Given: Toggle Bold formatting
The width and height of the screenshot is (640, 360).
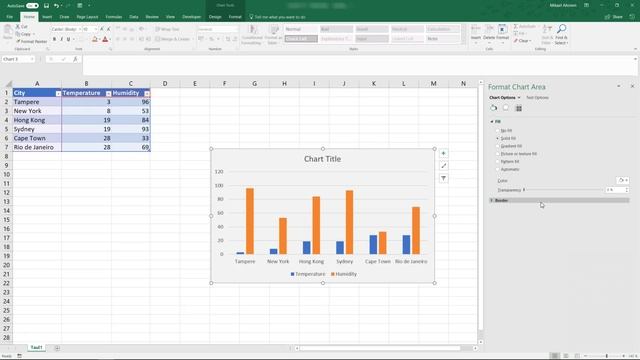Looking at the screenshot, I should click(54, 39).
